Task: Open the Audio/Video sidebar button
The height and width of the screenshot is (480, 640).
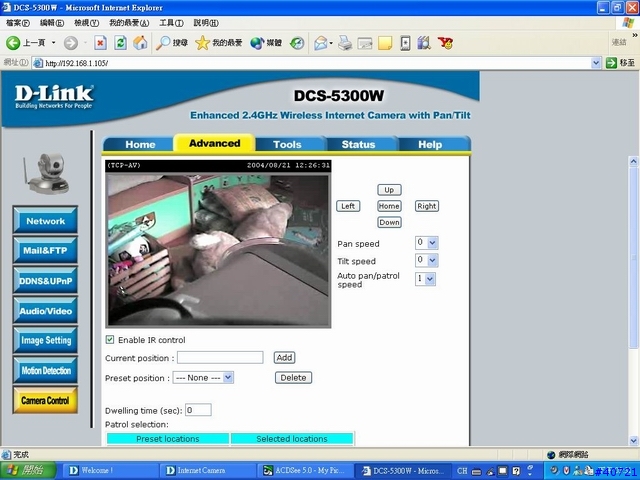Action: click(45, 311)
